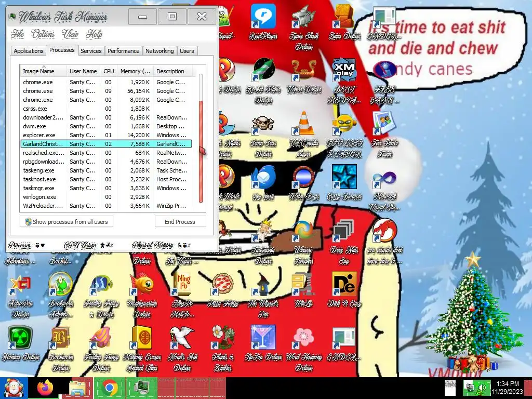Open the View menu in Task Manager
The image size is (532, 399).
pos(70,34)
